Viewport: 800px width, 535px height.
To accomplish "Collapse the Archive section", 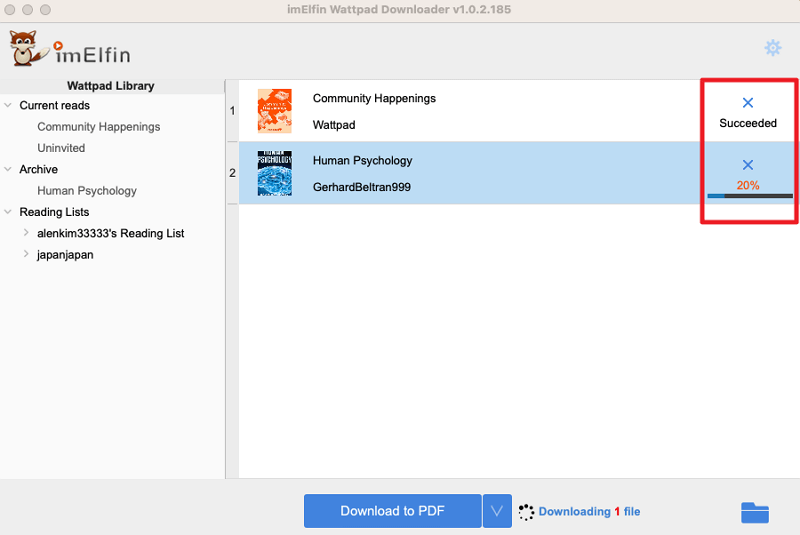I will (x=8, y=169).
